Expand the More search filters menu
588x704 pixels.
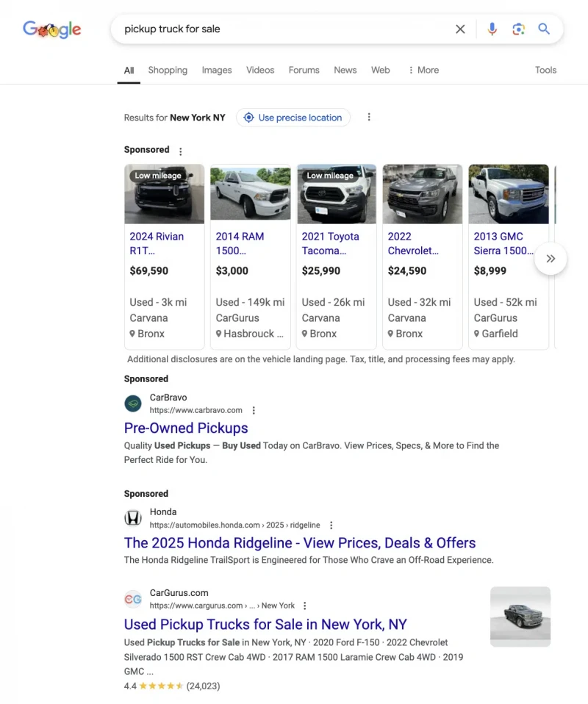[423, 70]
